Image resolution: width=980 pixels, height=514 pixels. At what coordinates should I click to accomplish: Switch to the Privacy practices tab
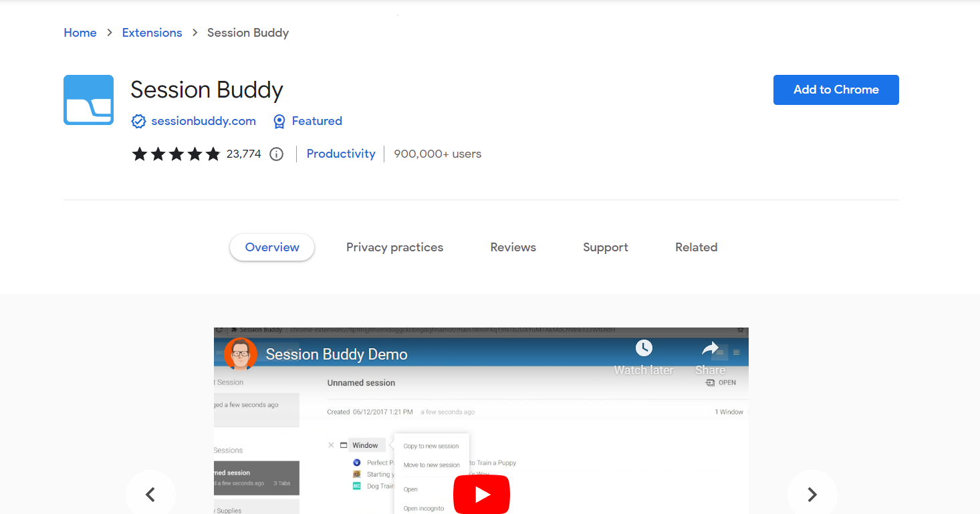coord(394,247)
